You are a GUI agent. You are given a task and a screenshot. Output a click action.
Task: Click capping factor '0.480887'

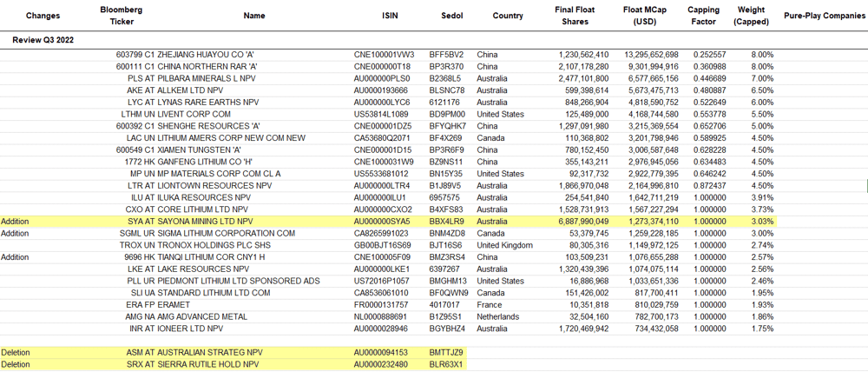click(710, 90)
